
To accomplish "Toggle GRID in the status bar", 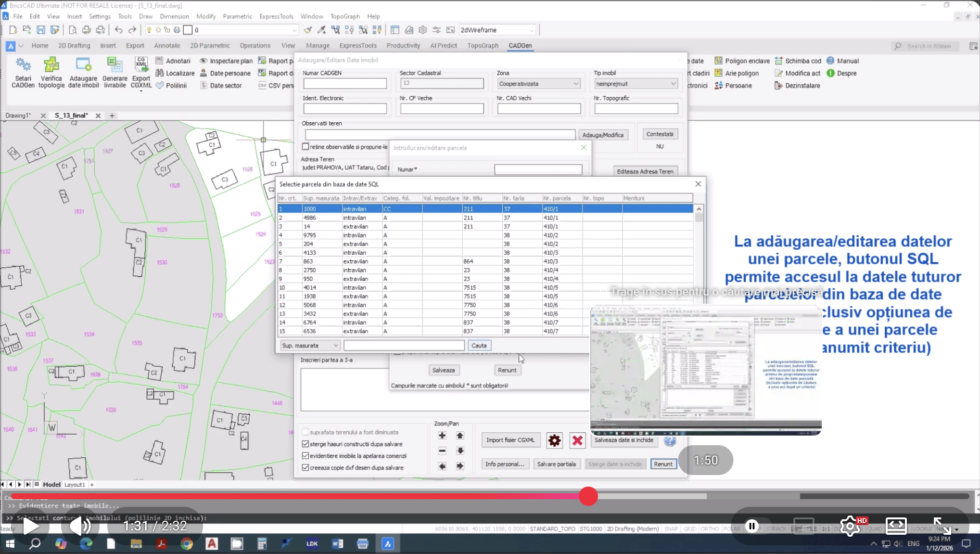I will click(x=690, y=528).
